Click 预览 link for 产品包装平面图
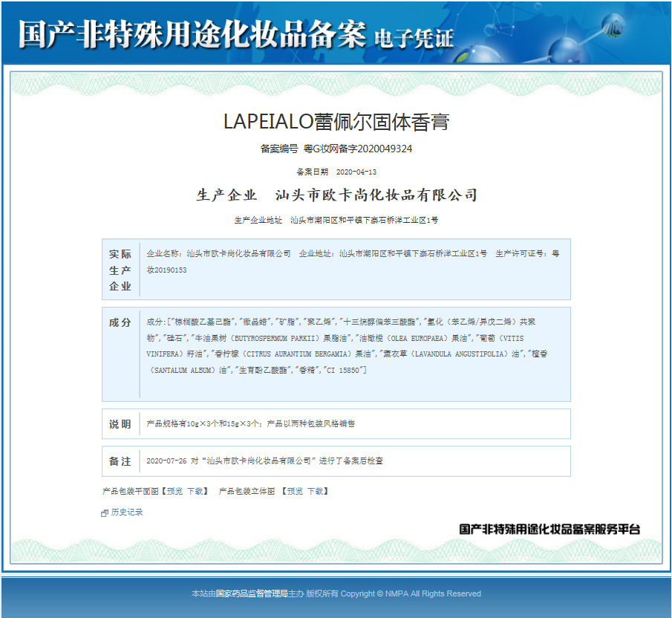Screen dimensions: 672x618 click(174, 491)
